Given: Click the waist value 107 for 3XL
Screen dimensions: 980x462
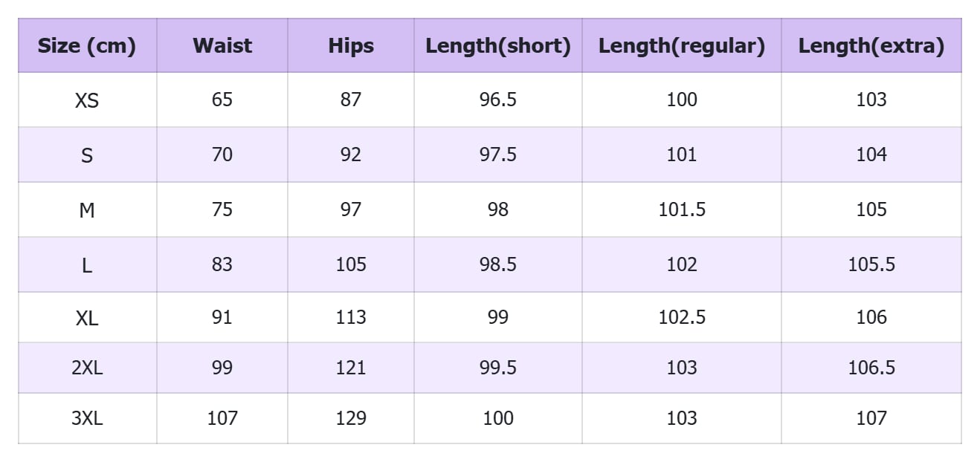Looking at the screenshot, I should click(222, 418).
